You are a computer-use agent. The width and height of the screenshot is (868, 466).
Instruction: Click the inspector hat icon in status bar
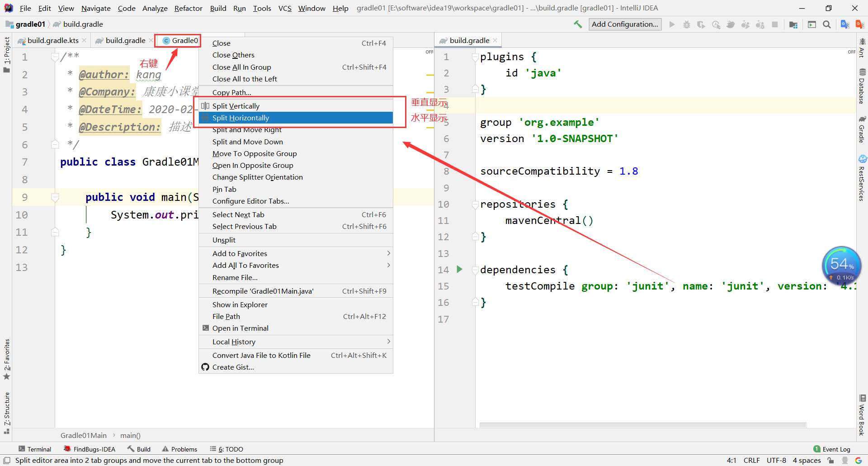click(x=844, y=460)
